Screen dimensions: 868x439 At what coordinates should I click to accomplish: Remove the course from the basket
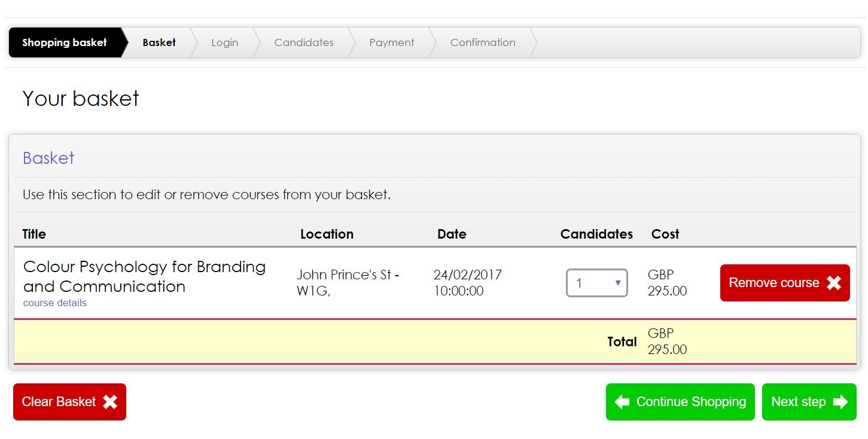pyautogui.click(x=785, y=283)
